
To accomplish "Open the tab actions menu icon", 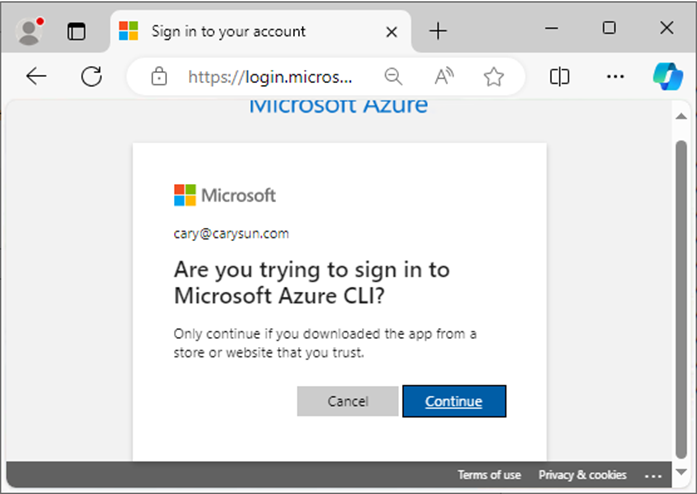I will pyautogui.click(x=76, y=32).
